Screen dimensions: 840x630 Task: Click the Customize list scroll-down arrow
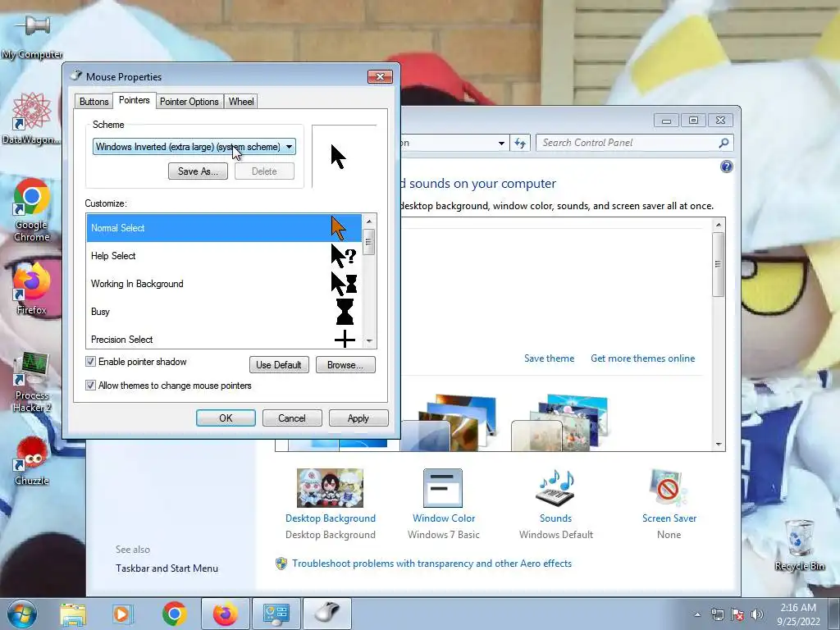click(369, 341)
